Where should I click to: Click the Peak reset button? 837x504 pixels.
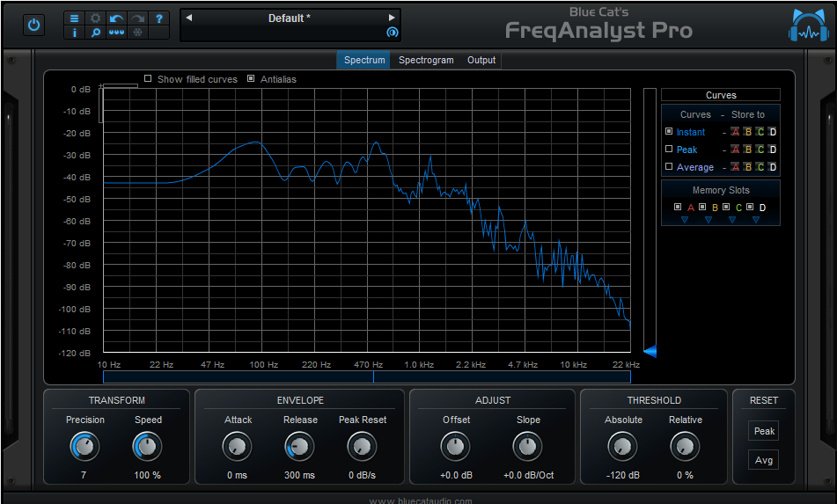764,431
